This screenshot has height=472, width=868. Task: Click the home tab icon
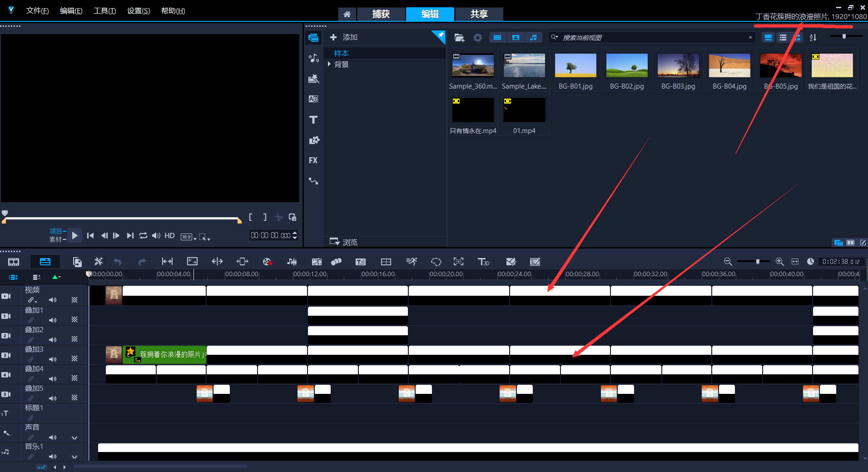pos(347,14)
